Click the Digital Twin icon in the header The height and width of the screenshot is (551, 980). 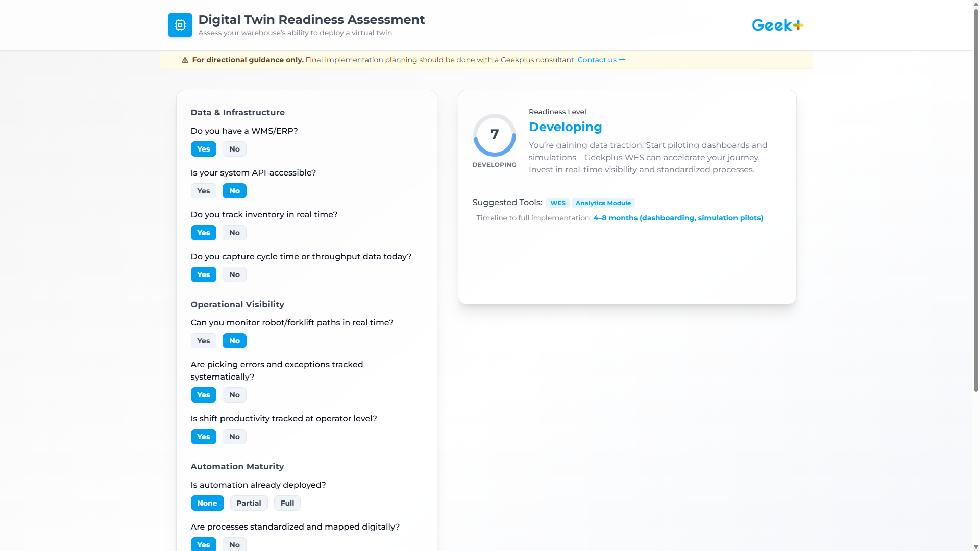pos(180,24)
